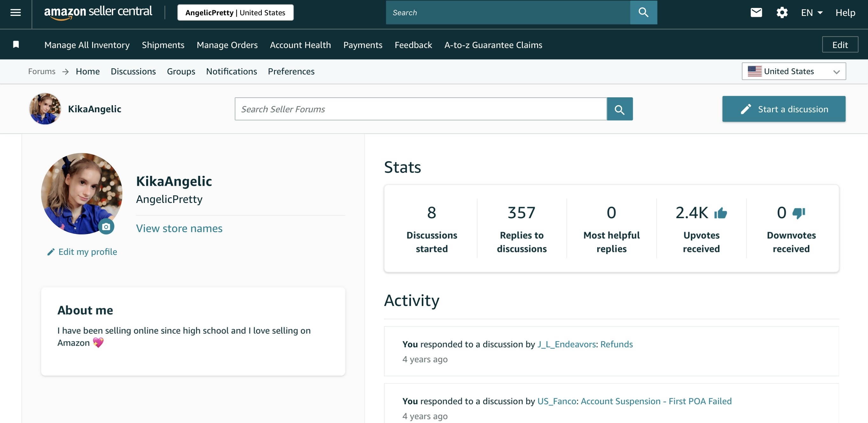The height and width of the screenshot is (423, 868).
Task: Focus the top Search input field
Action: [508, 12]
